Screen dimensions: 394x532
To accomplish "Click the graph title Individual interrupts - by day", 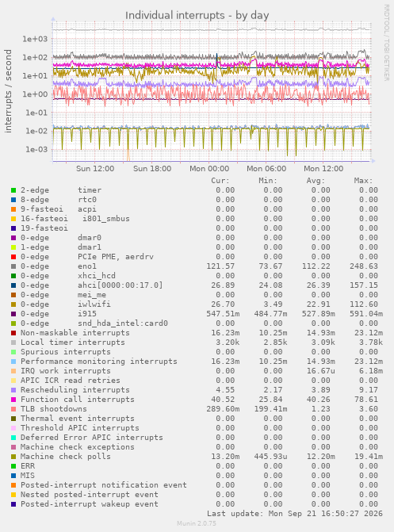I will [x=197, y=15].
